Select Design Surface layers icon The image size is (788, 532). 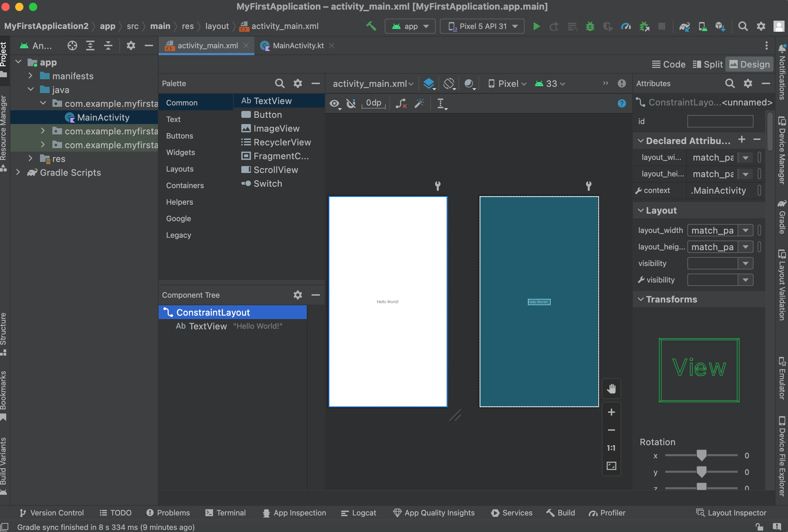tap(429, 84)
